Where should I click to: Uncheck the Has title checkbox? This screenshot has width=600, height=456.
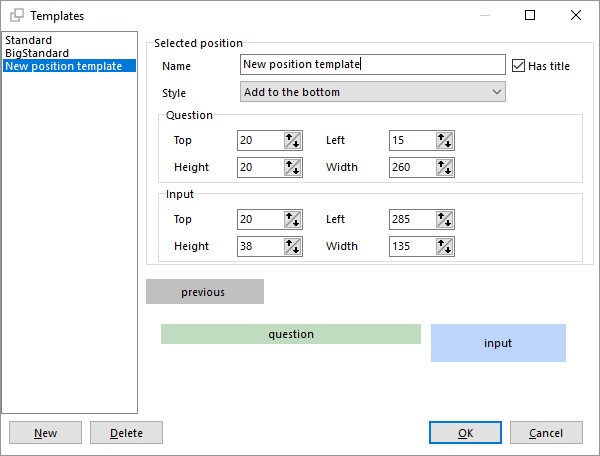click(518, 66)
